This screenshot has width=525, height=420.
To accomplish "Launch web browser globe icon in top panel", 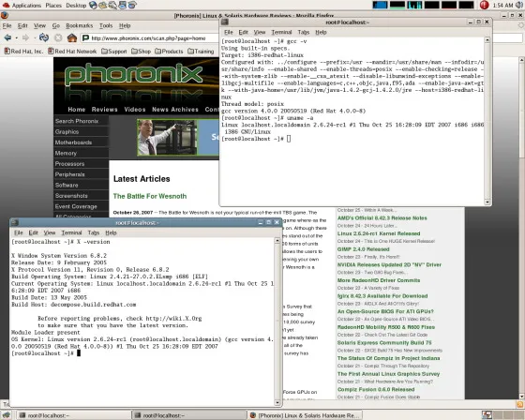I will 93,5.
